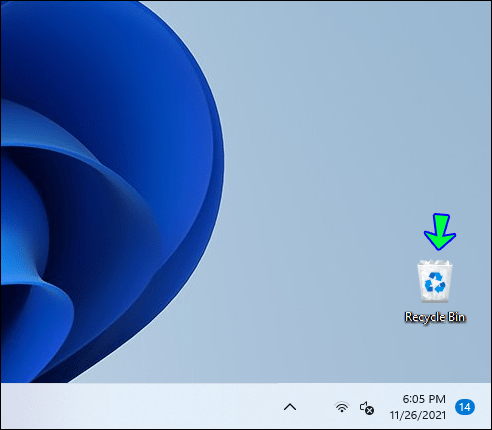This screenshot has height=430, width=492.
Task: Open the notification center badge showing 14
Action: 465,407
